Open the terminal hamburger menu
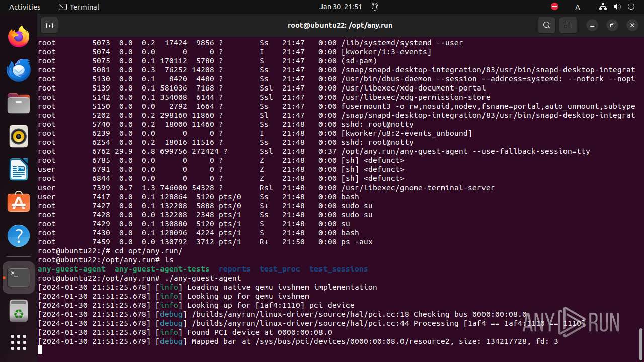This screenshot has width=644, height=362. pos(568,25)
